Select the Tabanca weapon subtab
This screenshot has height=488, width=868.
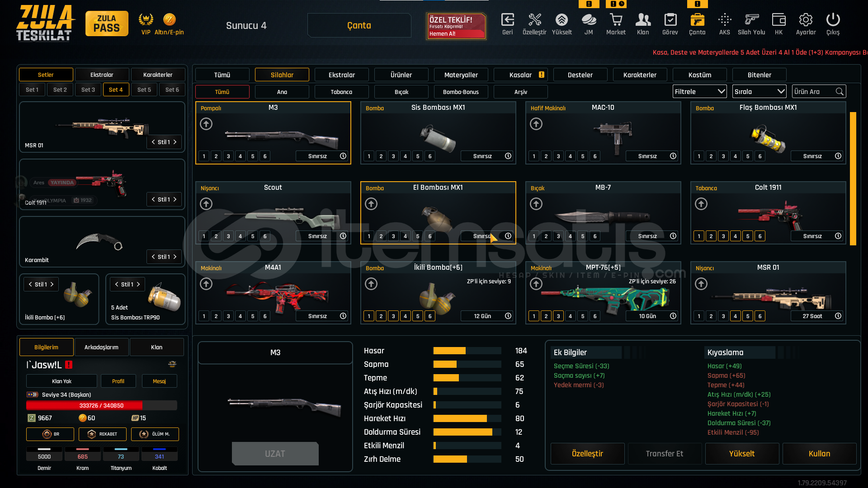click(341, 92)
